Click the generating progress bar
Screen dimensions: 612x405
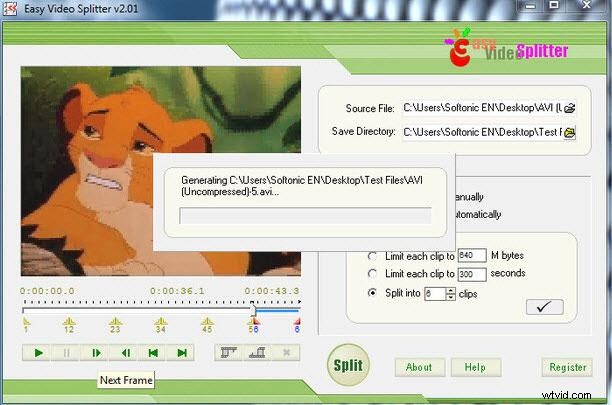[305, 215]
